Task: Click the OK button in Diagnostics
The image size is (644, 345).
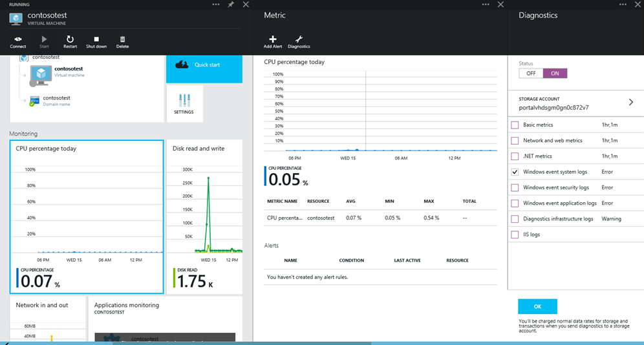Action: click(537, 306)
